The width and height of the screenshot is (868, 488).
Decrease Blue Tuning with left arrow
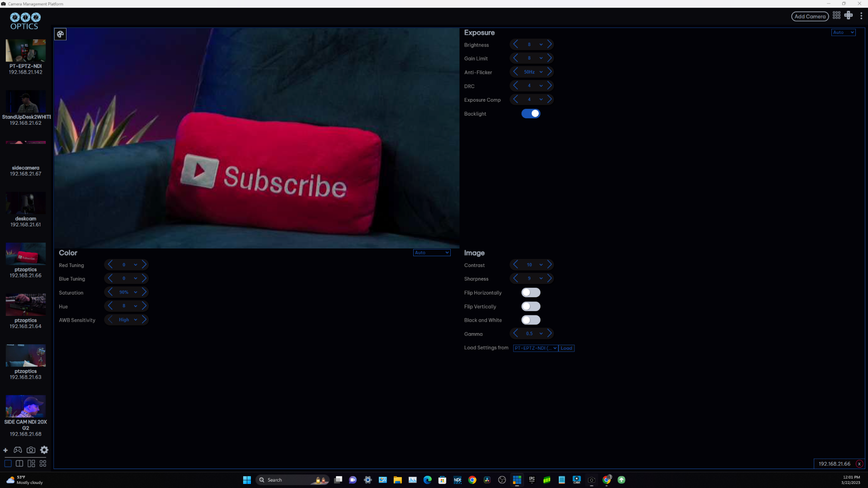click(110, 278)
